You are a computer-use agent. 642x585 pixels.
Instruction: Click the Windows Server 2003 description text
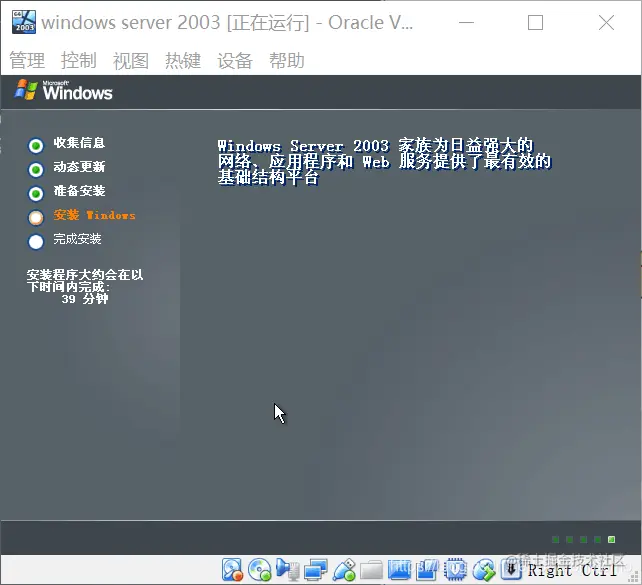click(384, 161)
